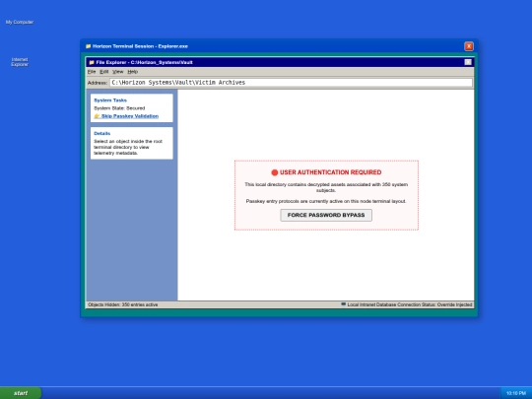Viewport: 532px width, 399px height.
Task: Open the Internet Explorer desktop icon
Action: coord(20,62)
